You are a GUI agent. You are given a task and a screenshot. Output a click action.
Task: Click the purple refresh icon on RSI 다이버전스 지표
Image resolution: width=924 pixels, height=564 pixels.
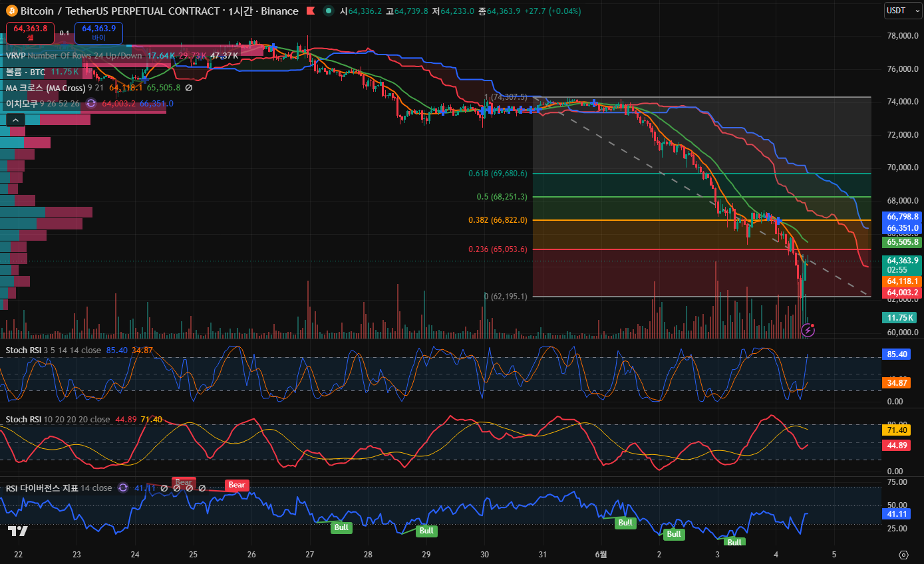pyautogui.click(x=123, y=488)
